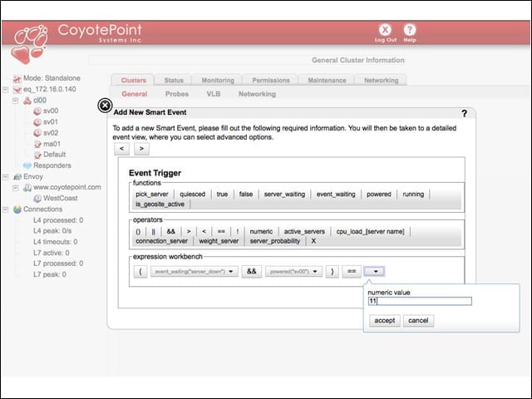
Task: Click the X delete operator
Action: (313, 241)
